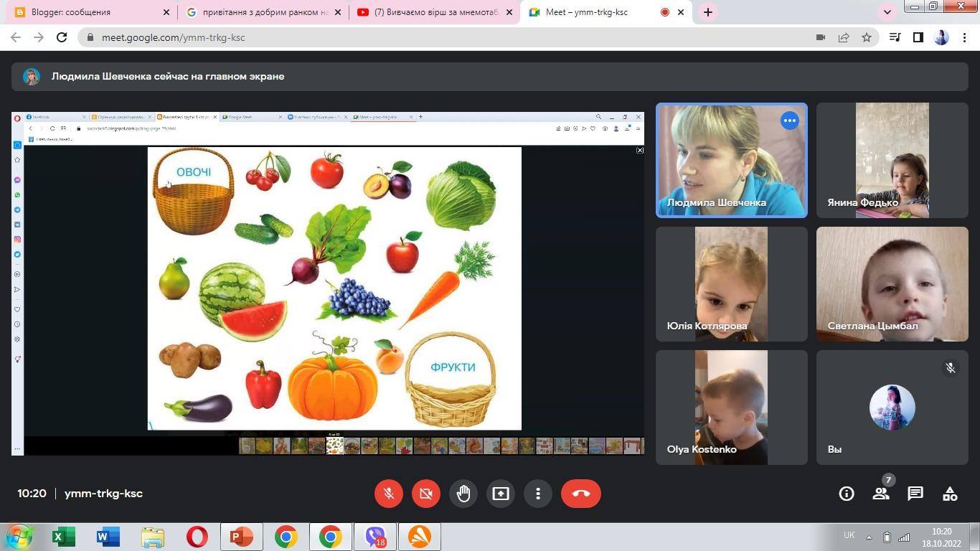This screenshot has width=980, height=551.
Task: Switch to the YouTube Вивчаємо вірш tab
Action: pos(435,12)
